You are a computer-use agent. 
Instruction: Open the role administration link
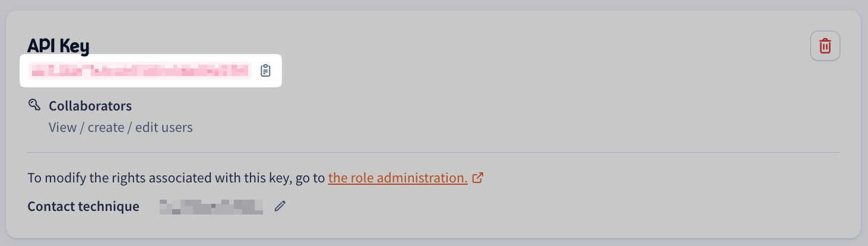398,178
